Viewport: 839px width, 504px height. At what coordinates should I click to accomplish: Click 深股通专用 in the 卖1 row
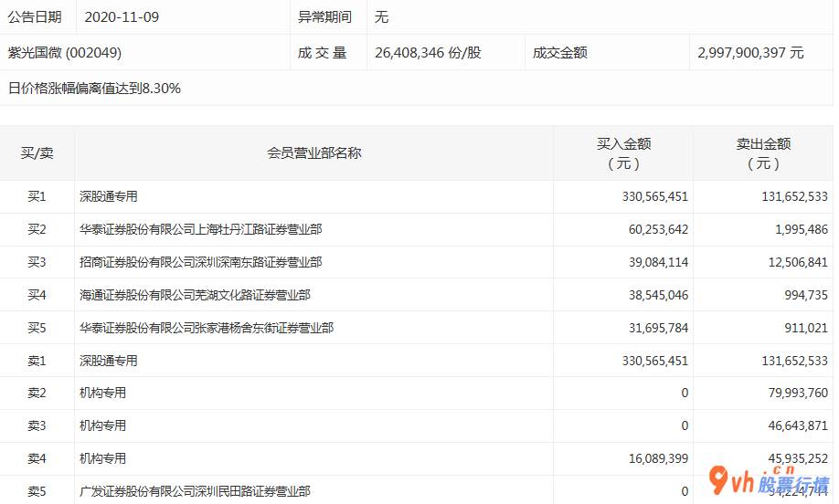(109, 361)
